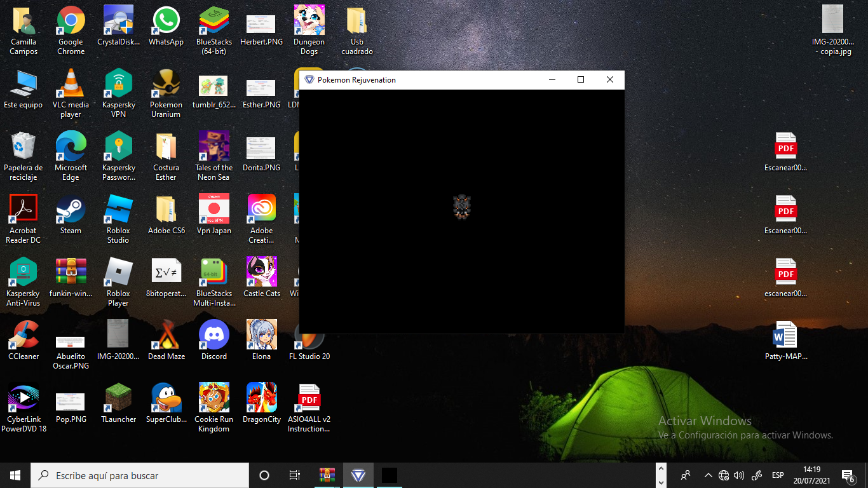The width and height of the screenshot is (868, 488).
Task: Open the Windows Start menu
Action: tap(15, 475)
